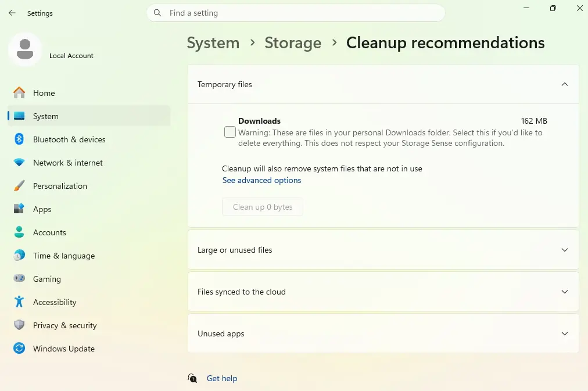Open Accounts settings
The image size is (588, 391).
[89, 232]
